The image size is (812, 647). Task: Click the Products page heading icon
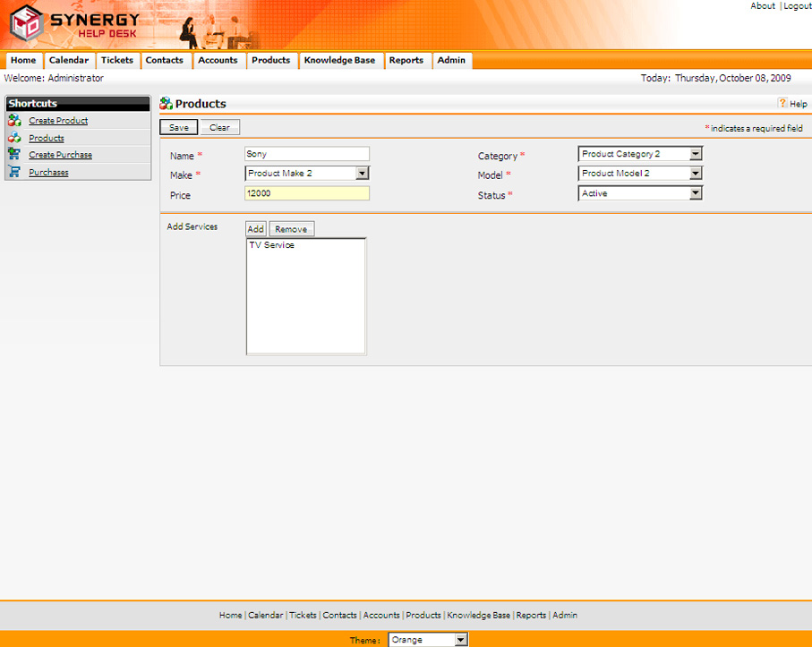166,104
